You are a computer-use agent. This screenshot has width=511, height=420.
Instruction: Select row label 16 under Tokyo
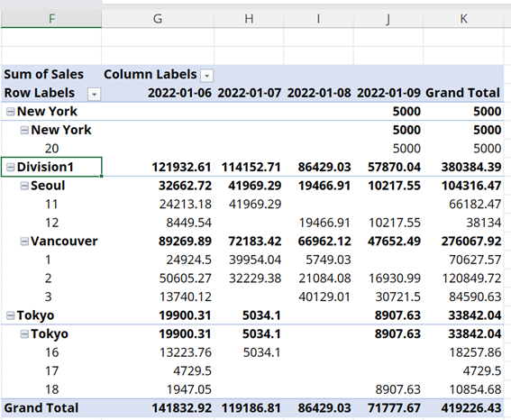pyautogui.click(x=51, y=352)
